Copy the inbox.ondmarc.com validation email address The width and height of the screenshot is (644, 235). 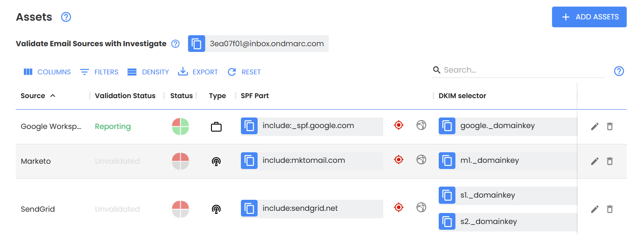pyautogui.click(x=196, y=44)
